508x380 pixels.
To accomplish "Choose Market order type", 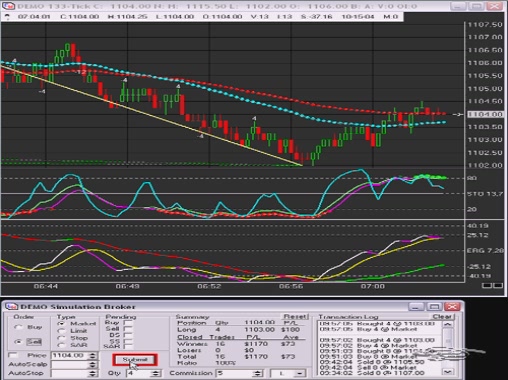I will pos(61,324).
